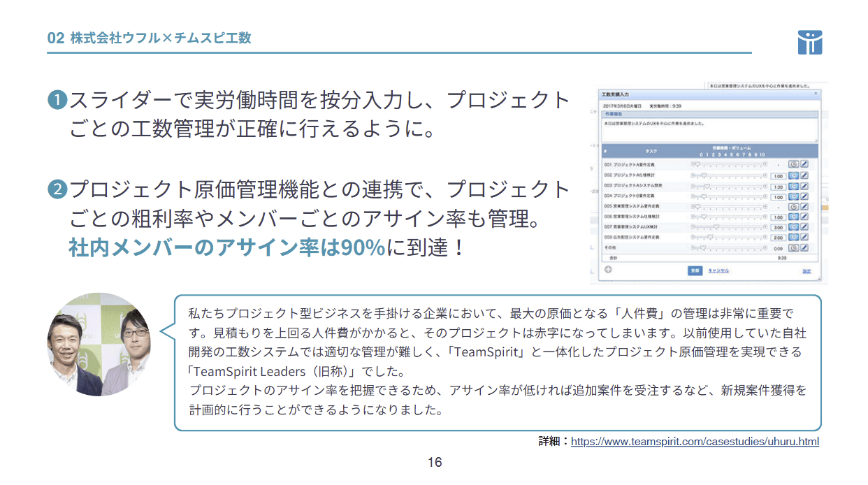This screenshot has width=868, height=485.
Task: Toggle the clock button on task 002 row
Action: [x=793, y=175]
